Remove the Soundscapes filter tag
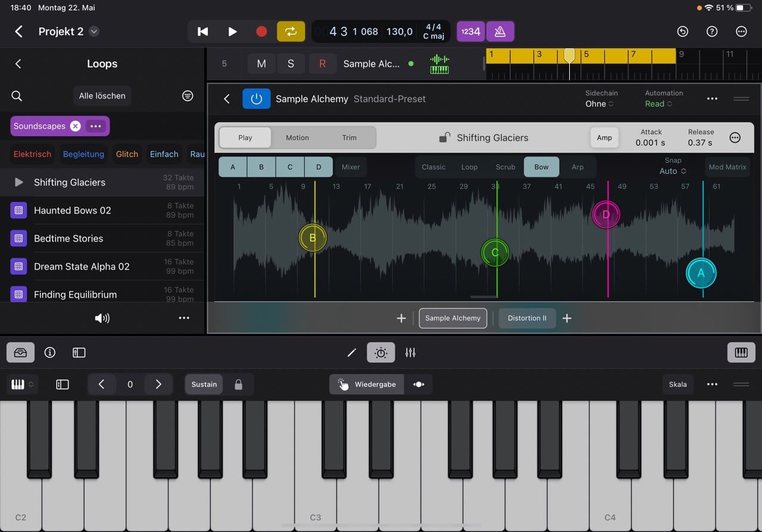 (x=75, y=126)
